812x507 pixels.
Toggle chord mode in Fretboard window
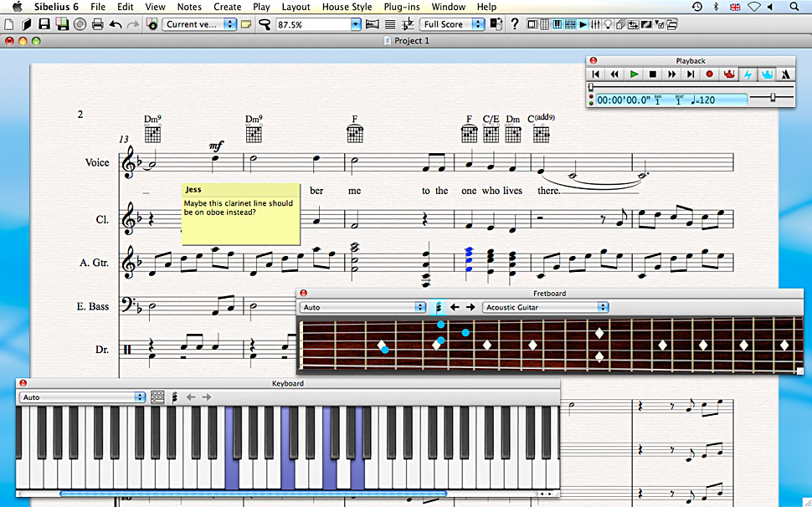coord(438,307)
